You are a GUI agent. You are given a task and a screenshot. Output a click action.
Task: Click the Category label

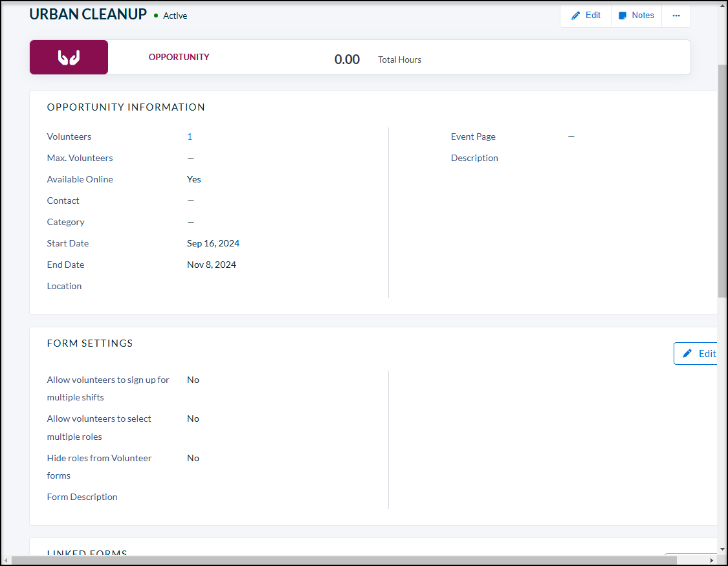[65, 223]
